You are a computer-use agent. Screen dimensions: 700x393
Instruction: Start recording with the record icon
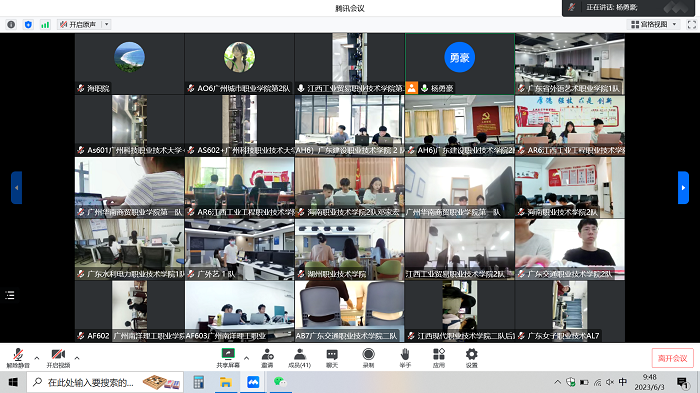pyautogui.click(x=368, y=358)
